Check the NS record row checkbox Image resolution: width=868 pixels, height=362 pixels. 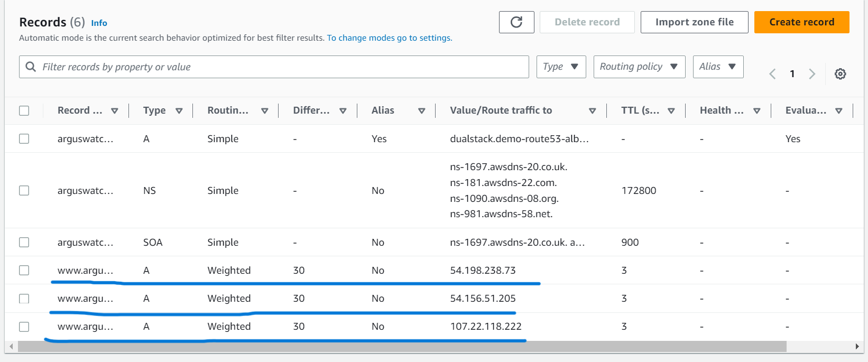[24, 190]
